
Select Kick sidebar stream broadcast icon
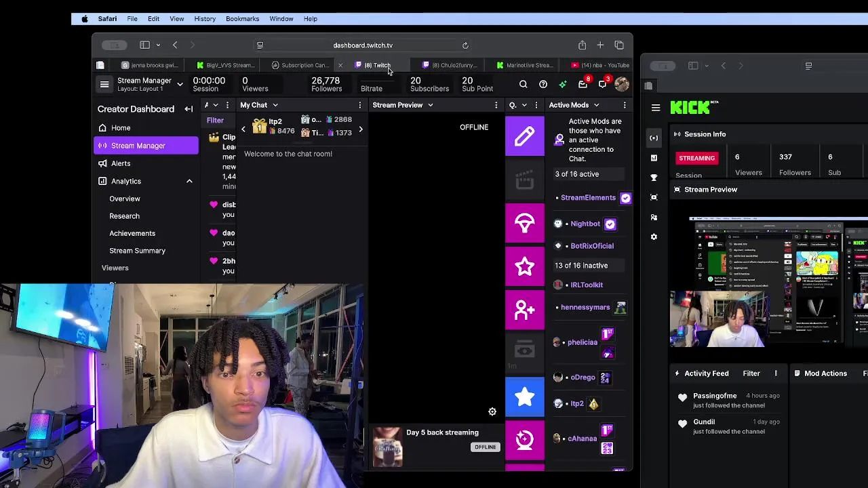pos(654,138)
